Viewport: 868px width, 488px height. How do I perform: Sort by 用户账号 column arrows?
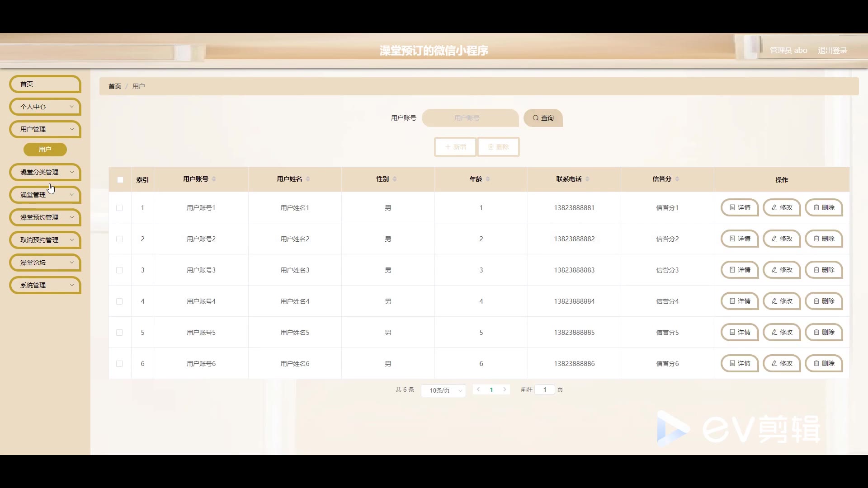214,179
